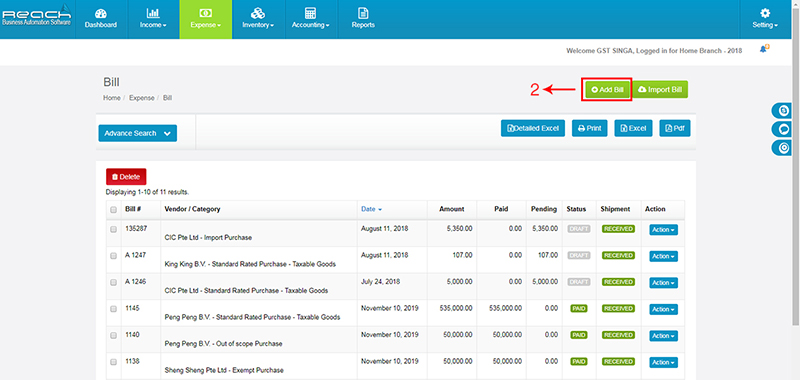This screenshot has height=380, width=800.
Task: Click the Import Bill button
Action: (660, 89)
